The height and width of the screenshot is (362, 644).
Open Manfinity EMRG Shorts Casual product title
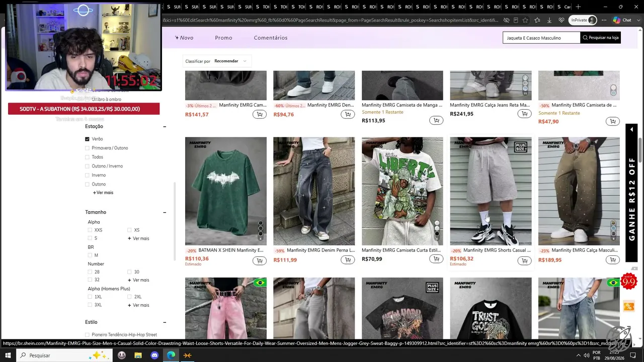[x=497, y=250]
